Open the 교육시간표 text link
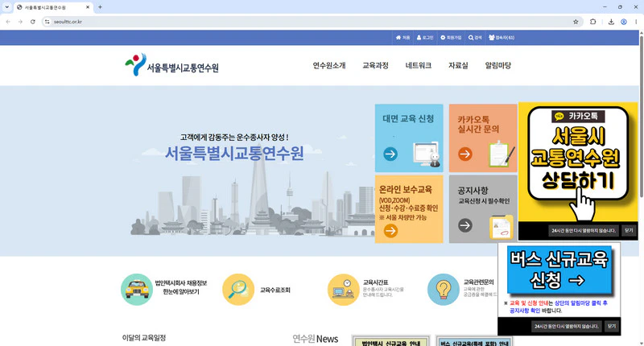The image size is (644, 346). 375,282
